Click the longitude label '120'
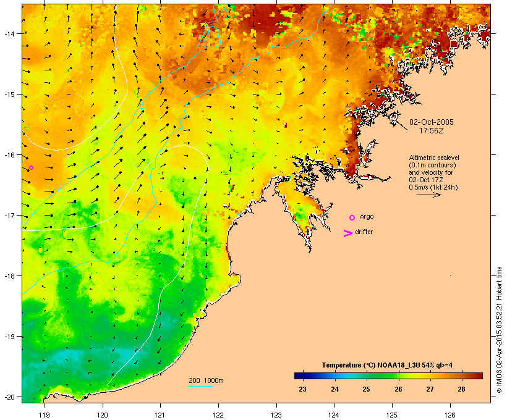The width and height of the screenshot is (507, 420). 103,415
